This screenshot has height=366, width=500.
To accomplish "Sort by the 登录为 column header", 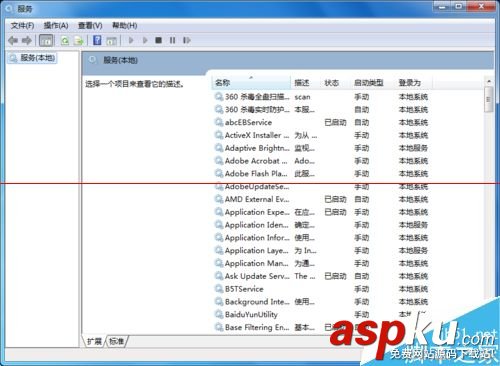I will point(414,83).
